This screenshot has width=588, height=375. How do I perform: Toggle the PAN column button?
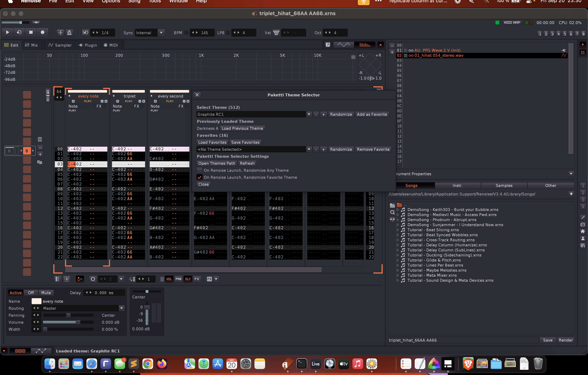[x=178, y=279]
